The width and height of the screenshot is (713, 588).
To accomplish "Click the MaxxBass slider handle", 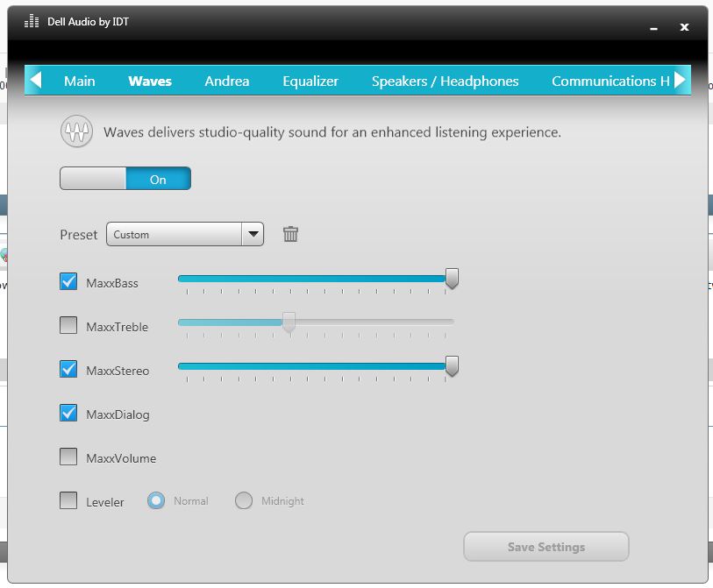I will (452, 278).
